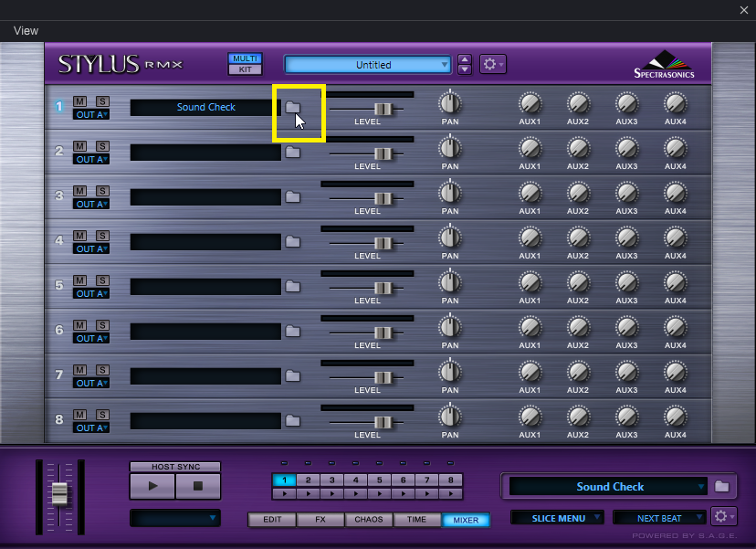Viewport: 756px width, 549px height.
Task: Trigger play arrow under part button 5
Action: click(x=380, y=493)
